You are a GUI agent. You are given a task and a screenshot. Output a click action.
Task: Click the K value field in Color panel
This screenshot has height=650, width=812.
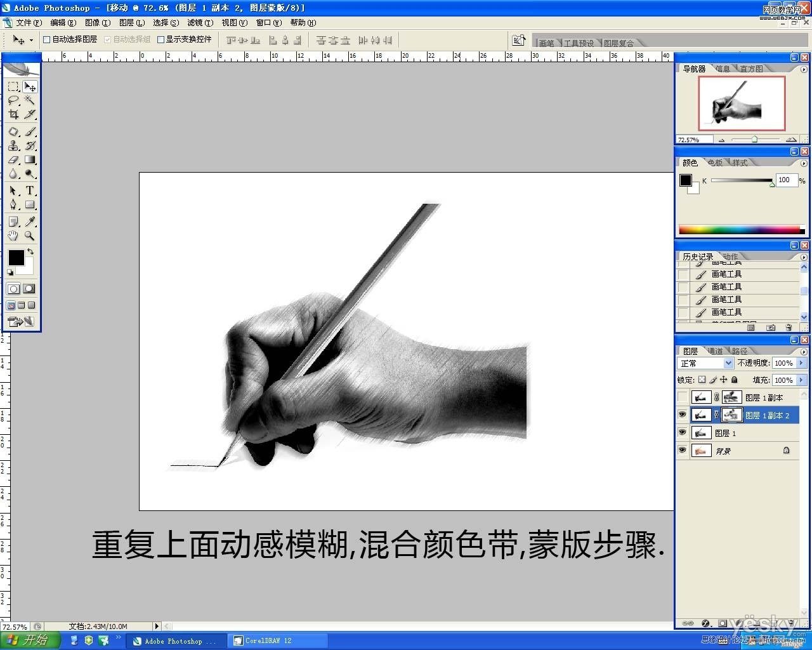[786, 180]
